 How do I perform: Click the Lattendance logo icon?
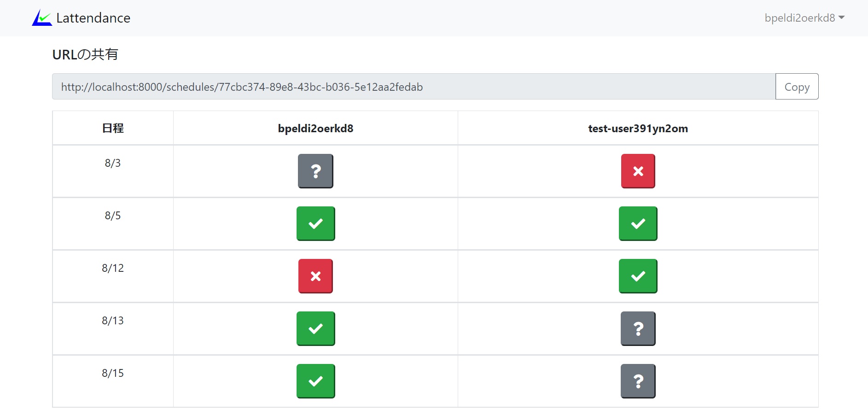[42, 18]
